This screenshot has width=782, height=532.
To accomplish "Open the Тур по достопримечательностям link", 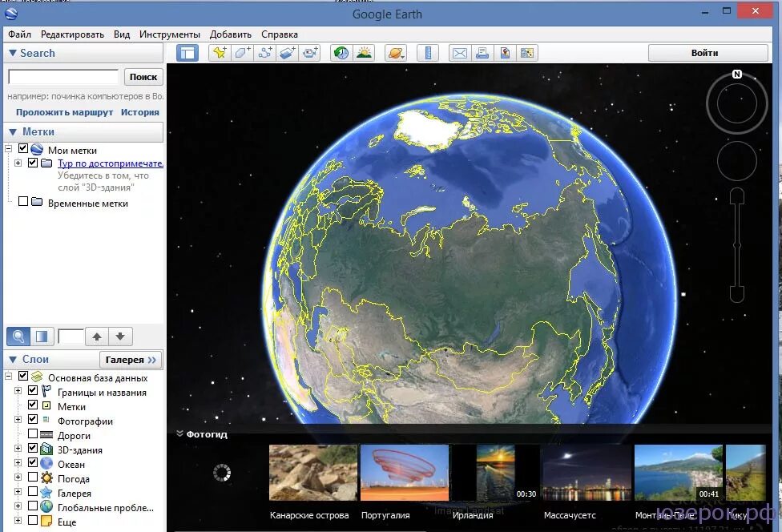I will [x=111, y=163].
